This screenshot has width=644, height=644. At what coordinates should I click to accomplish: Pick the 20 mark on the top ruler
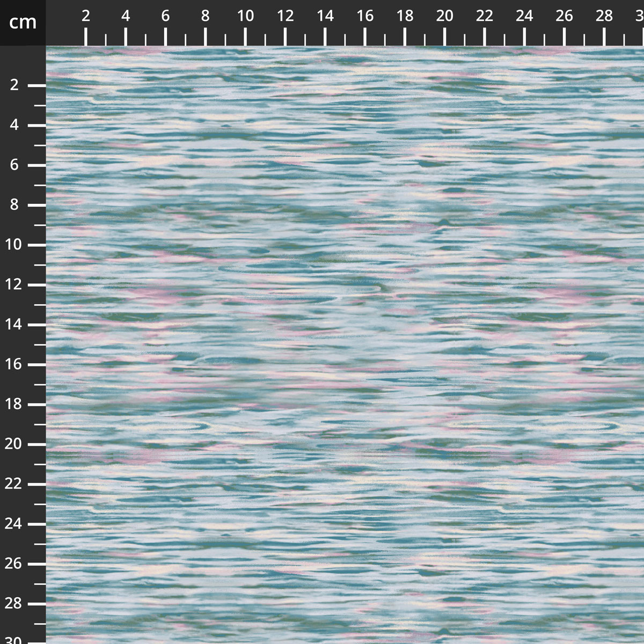(445, 17)
